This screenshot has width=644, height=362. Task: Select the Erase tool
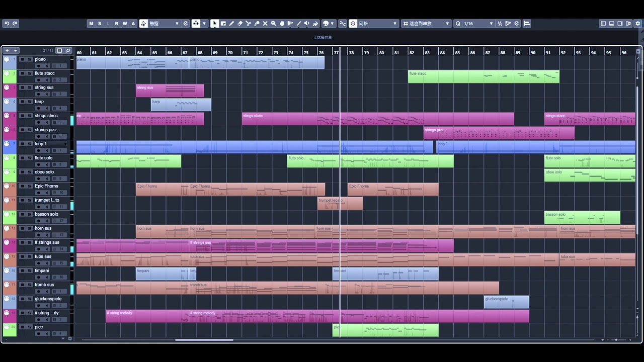[x=239, y=24]
